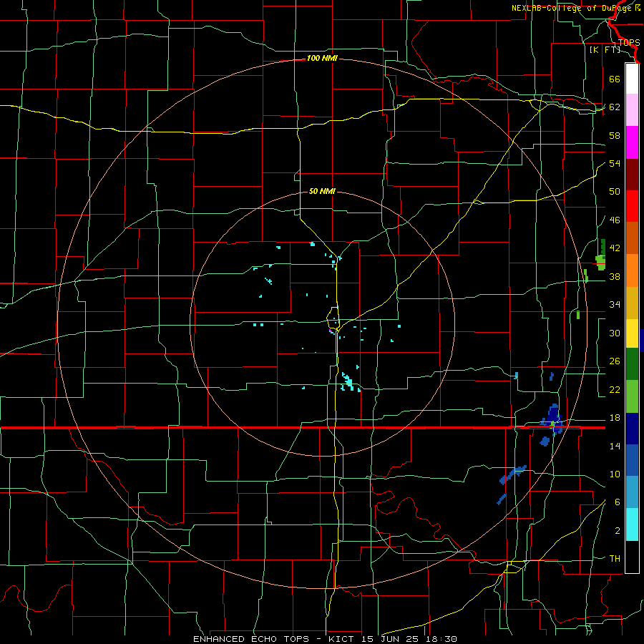
Task: Click the '100 NMI' range ring label
Action: 322,59
